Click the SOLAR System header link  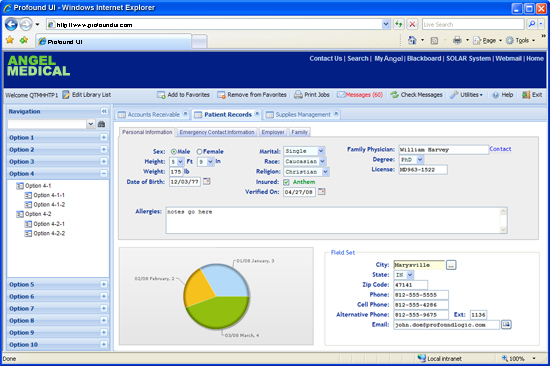(x=468, y=59)
